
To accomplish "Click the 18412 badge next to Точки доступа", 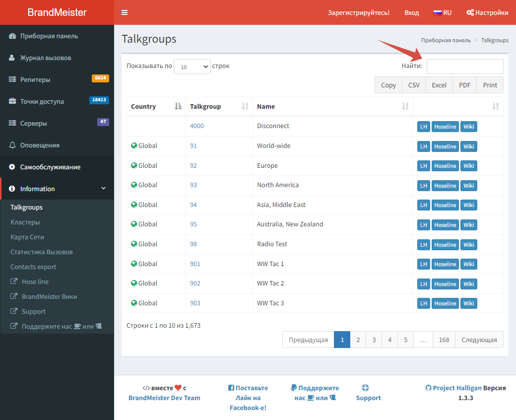I will click(99, 100).
